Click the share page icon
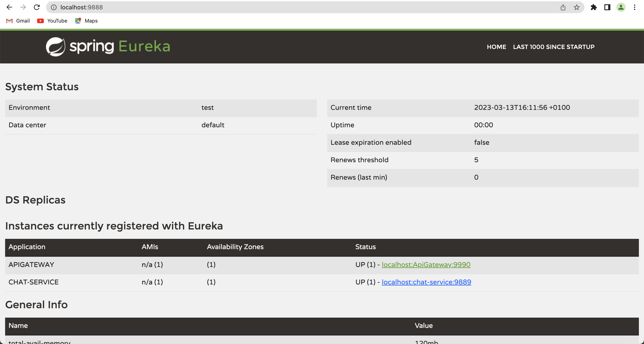The image size is (644, 344). pyautogui.click(x=563, y=7)
